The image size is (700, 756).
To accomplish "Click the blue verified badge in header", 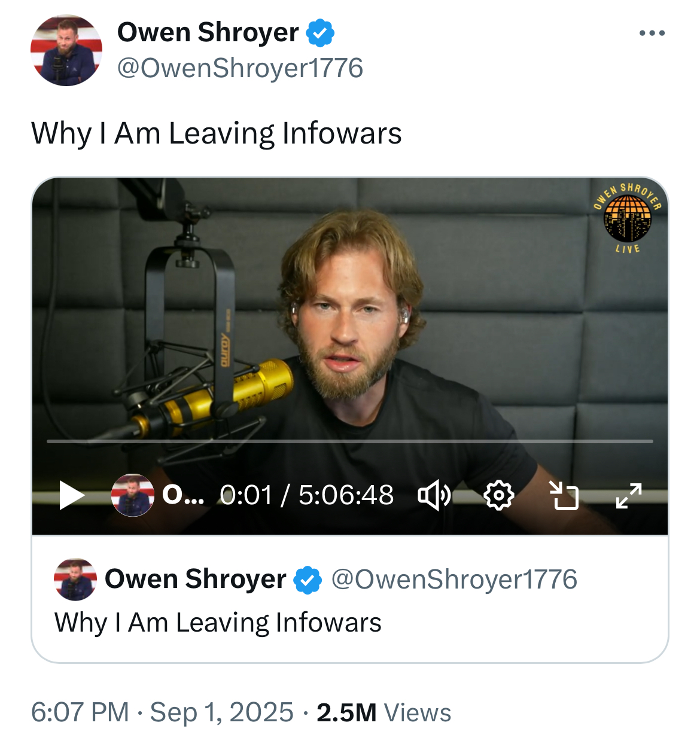I will click(320, 32).
